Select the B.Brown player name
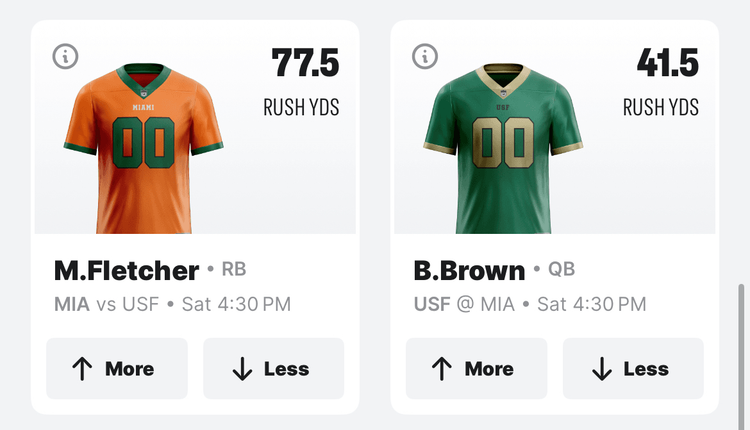750x430 pixels. pyautogui.click(x=469, y=270)
